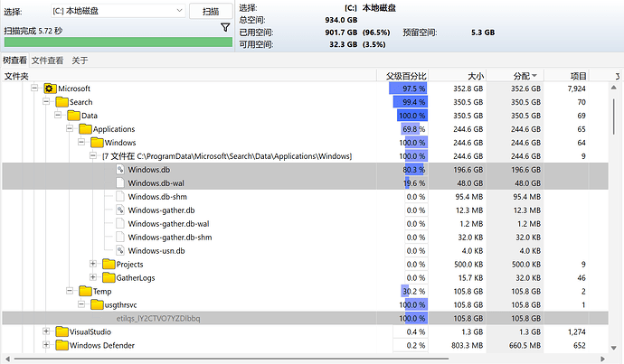Screen dimensions: 624x364
Task: Click the GatherLogs folder icon
Action: click(x=109, y=278)
